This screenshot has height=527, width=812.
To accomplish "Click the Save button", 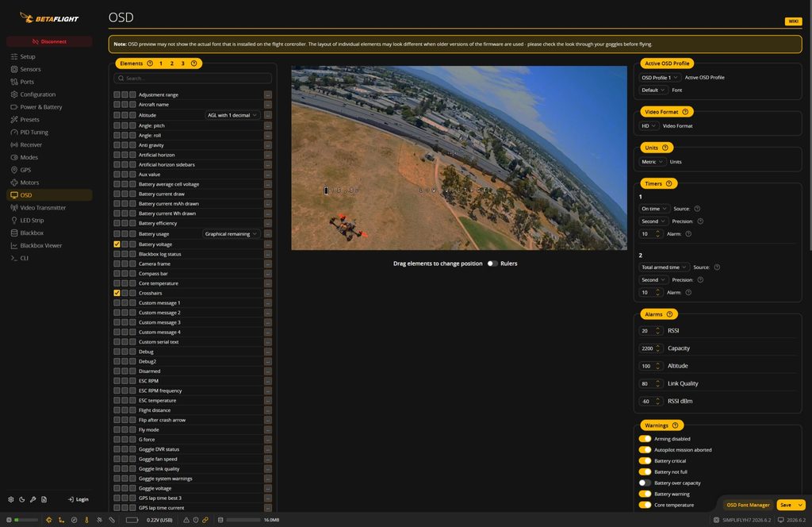I will pos(786,505).
